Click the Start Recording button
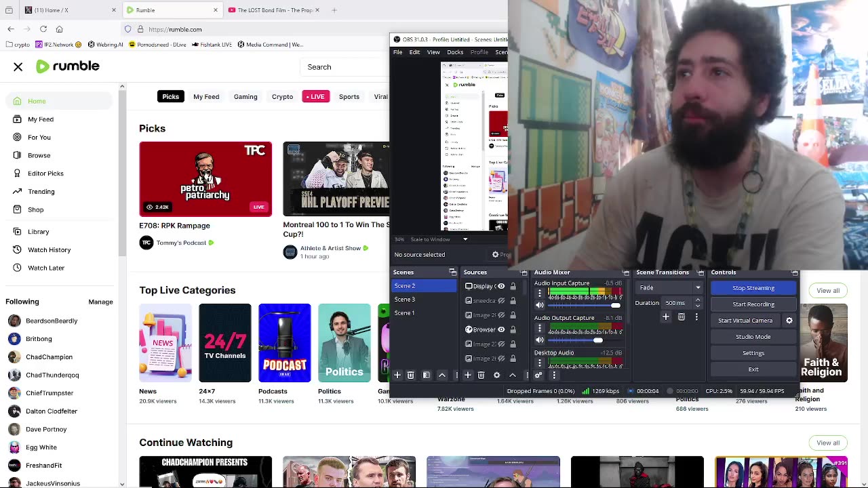 tap(753, 304)
